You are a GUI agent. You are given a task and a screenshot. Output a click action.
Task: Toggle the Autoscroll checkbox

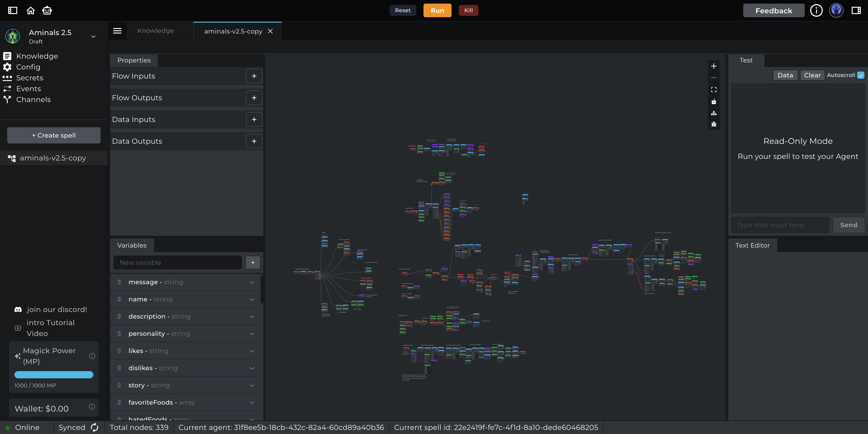861,75
